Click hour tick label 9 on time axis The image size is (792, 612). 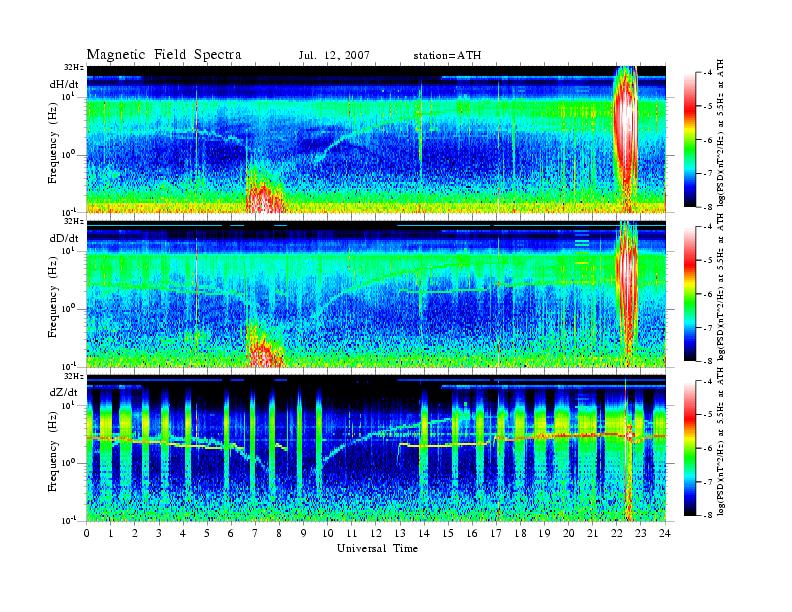pyautogui.click(x=304, y=533)
